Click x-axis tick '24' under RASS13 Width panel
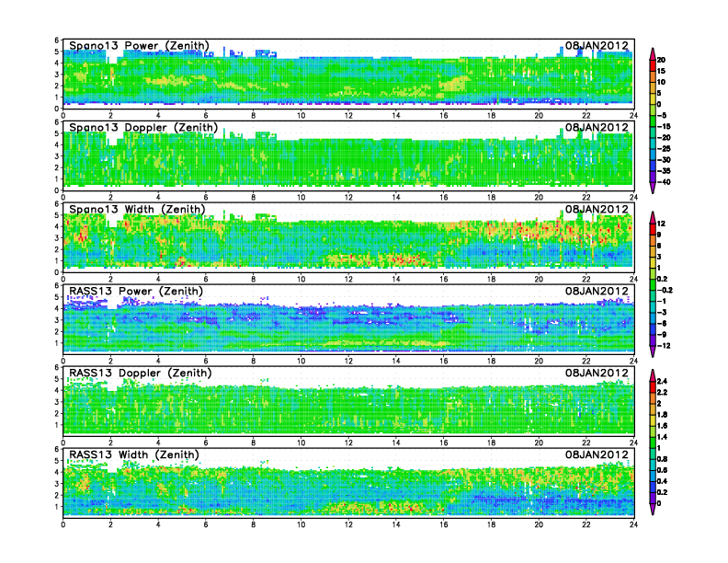 (x=633, y=524)
